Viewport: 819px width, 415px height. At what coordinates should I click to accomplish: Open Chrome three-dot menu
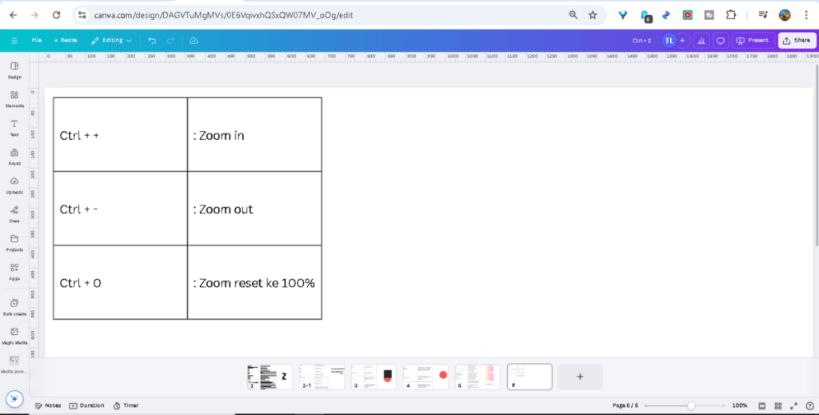tap(806, 15)
